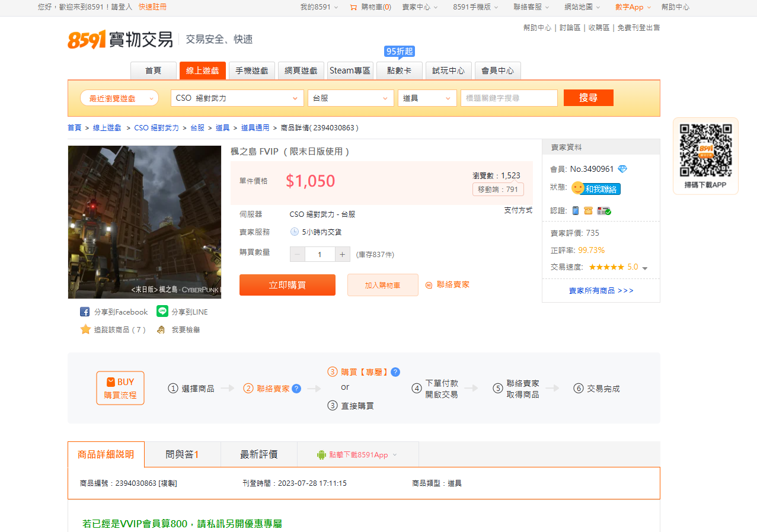Click the Facebook share icon
Screen dimensions: 757x532
coord(85,312)
